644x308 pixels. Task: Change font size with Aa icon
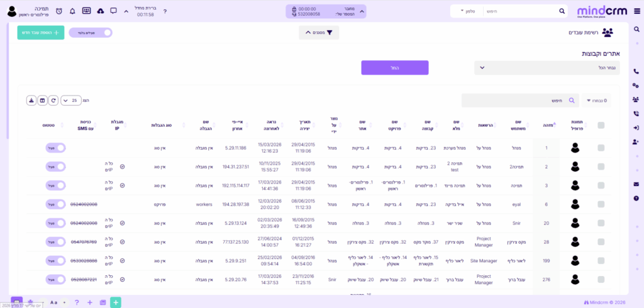pos(54,303)
